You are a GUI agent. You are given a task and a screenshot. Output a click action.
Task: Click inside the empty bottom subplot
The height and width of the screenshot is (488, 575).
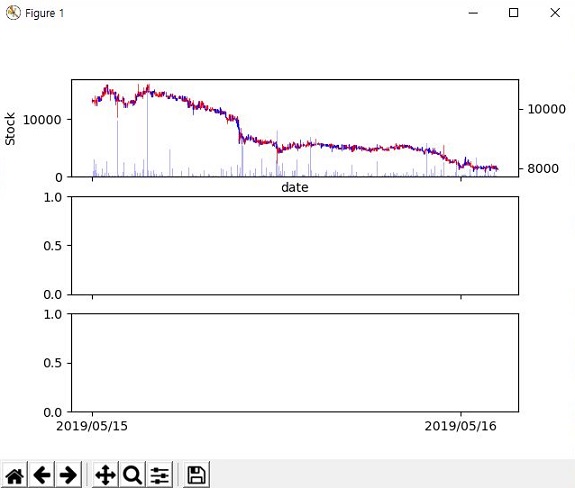tap(295, 363)
